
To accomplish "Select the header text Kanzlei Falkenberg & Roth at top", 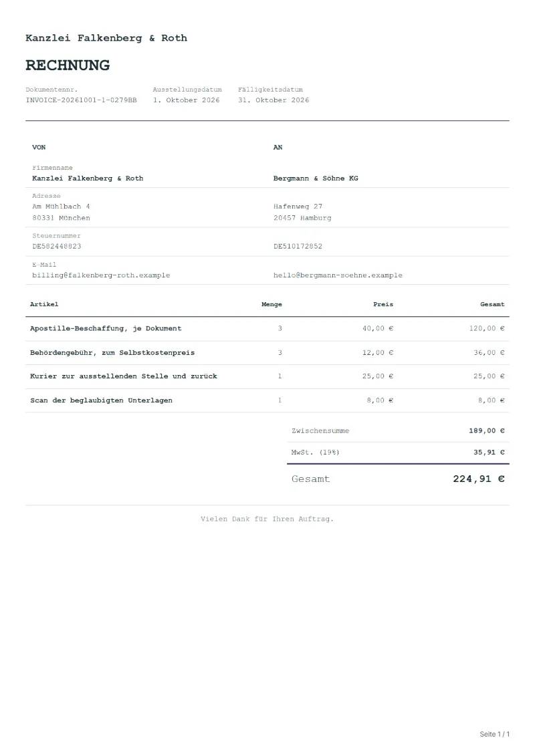I will (106, 38).
